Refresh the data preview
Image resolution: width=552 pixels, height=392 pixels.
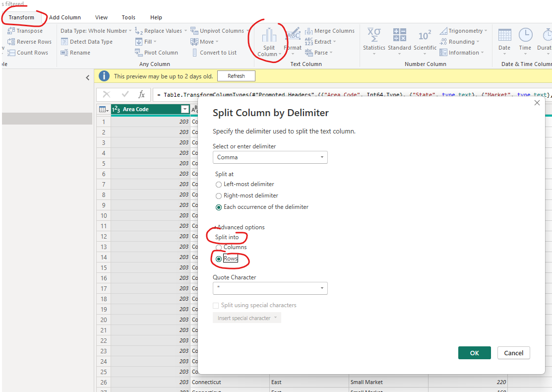tap(236, 76)
